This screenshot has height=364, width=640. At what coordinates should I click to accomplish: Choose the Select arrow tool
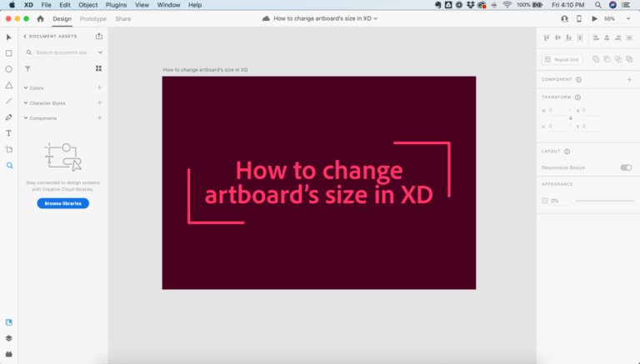pyautogui.click(x=8, y=37)
